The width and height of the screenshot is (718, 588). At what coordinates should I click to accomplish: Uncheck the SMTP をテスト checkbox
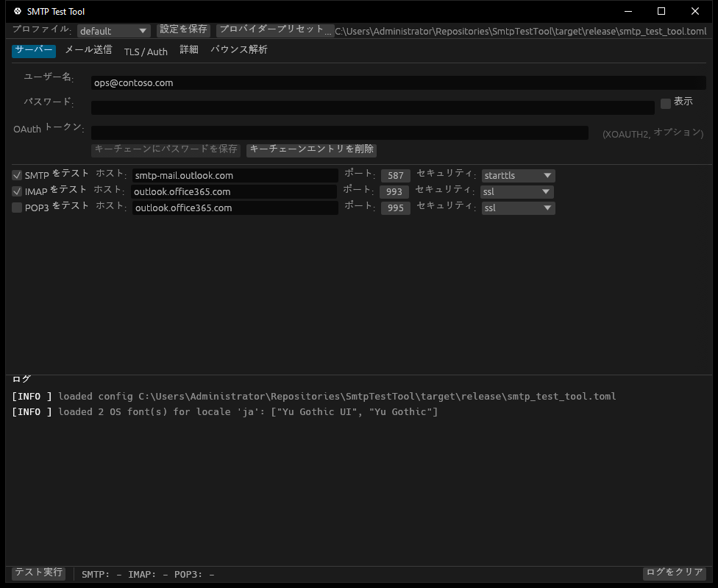(17, 175)
